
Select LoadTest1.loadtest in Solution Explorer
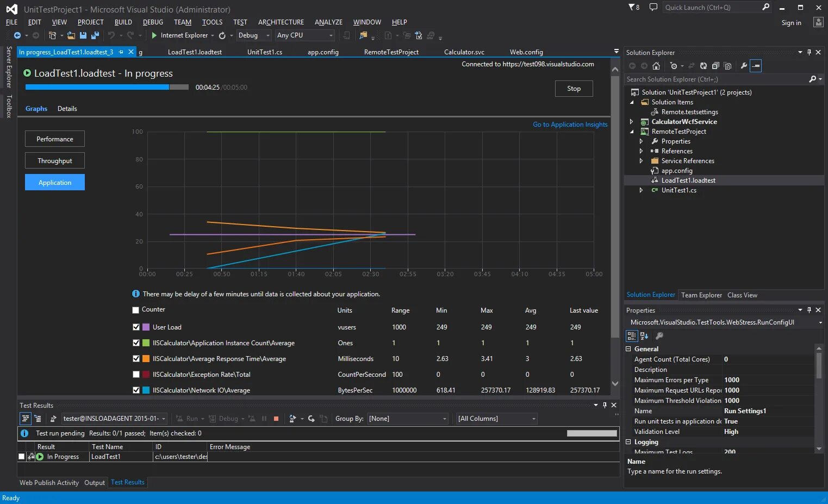(x=688, y=180)
